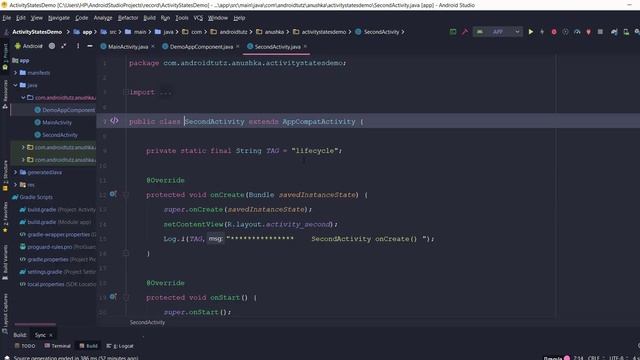The width and height of the screenshot is (640, 360).
Task: Select SecondActivity in the project tree
Action: point(60,135)
